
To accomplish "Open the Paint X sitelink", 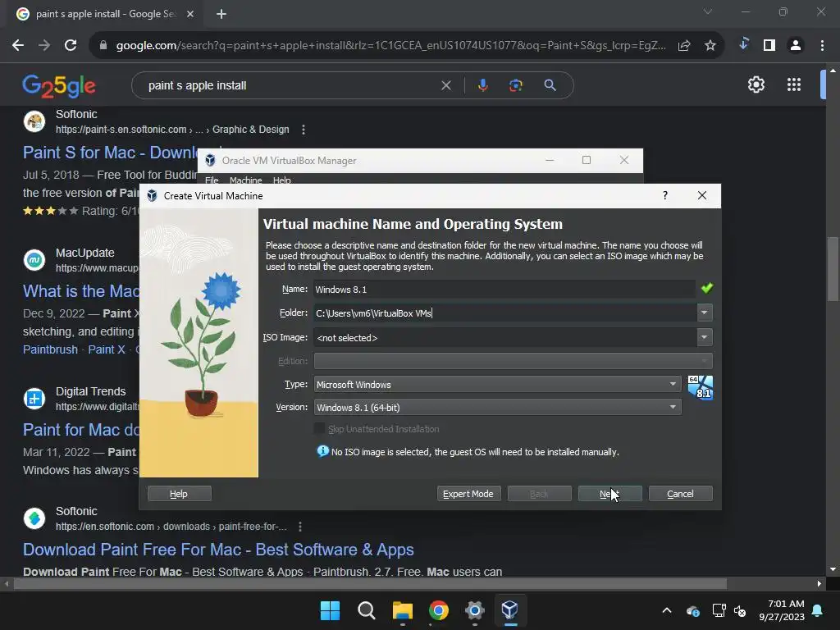I will [107, 349].
